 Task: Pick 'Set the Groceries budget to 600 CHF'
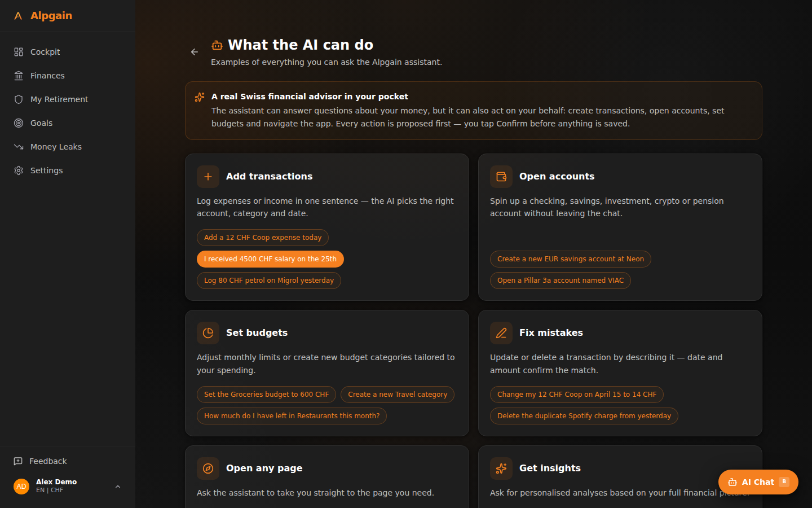coord(266,395)
